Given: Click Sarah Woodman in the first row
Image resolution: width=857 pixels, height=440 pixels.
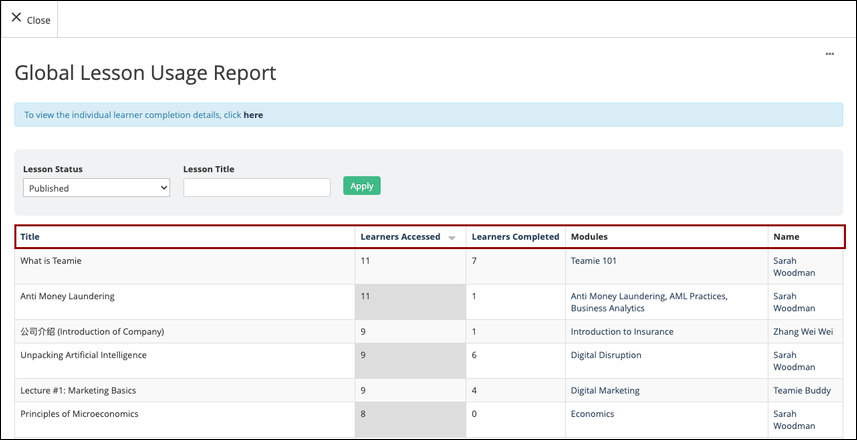Looking at the screenshot, I should 794,267.
